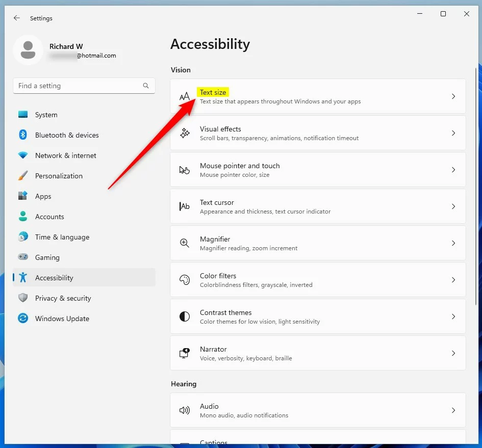Viewport: 482px width, 448px height.
Task: Click the Find a setting search box
Action: 79,86
